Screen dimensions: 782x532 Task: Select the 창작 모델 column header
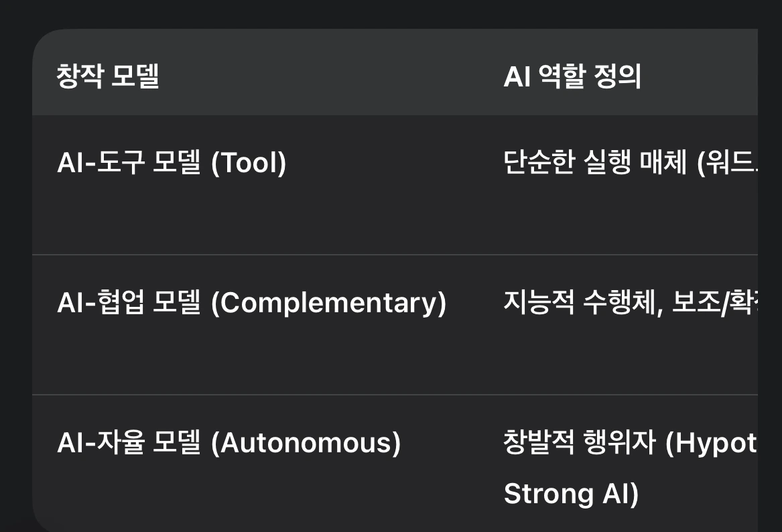point(108,76)
